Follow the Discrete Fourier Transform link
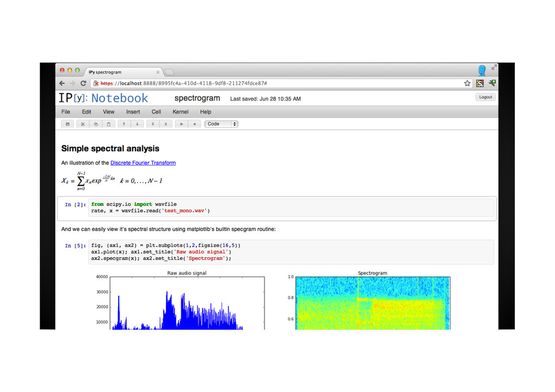This screenshot has height=392, width=555. coord(143,163)
